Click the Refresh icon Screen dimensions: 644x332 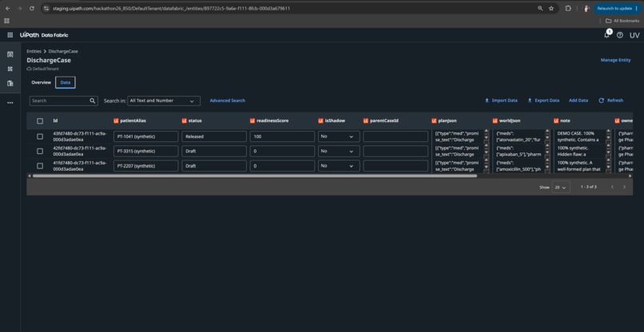point(602,101)
